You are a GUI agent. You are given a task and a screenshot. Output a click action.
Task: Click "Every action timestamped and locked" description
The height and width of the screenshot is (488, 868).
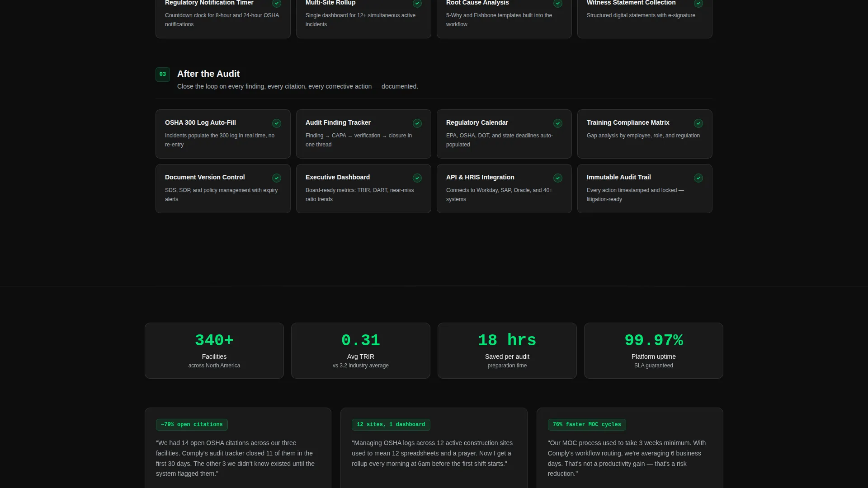pos(635,195)
